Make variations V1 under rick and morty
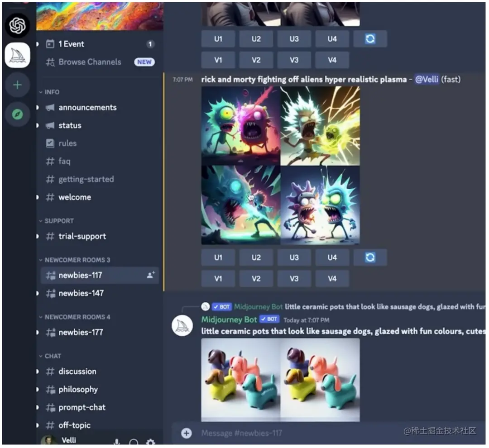489x448 pixels. [218, 278]
